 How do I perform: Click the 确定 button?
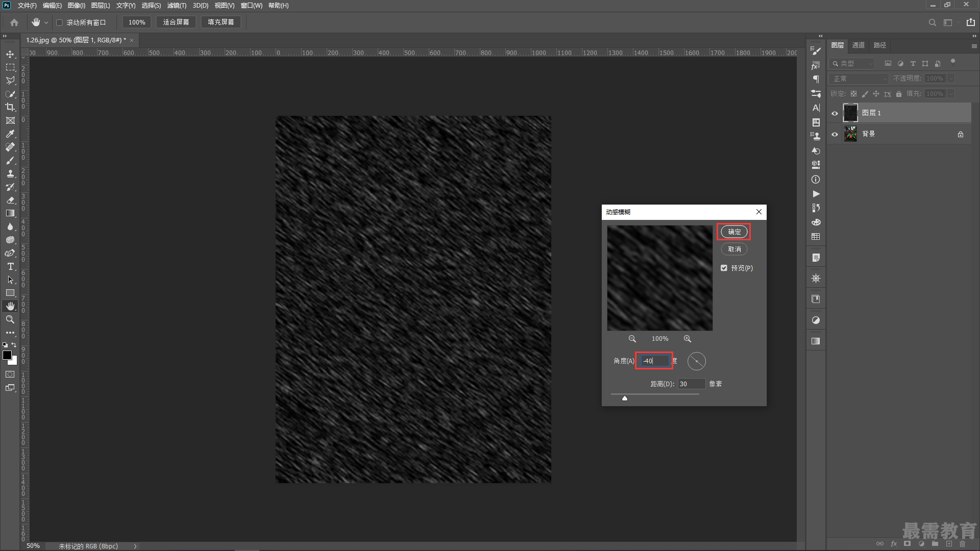[734, 232]
